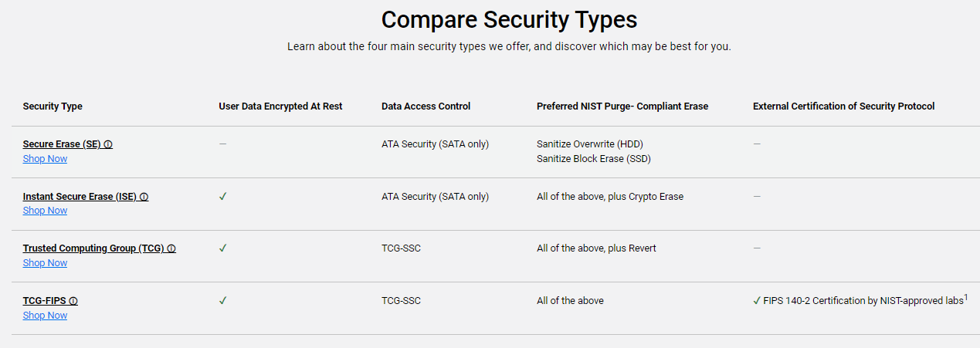Click the green checkmark before FIPS 140-2 Certification
This screenshot has width=980, height=348.
pos(757,301)
